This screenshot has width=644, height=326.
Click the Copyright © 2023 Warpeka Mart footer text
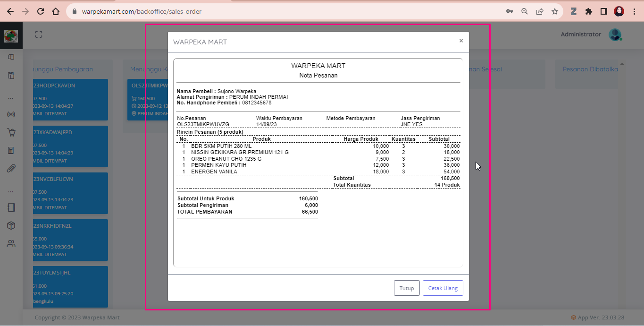(77, 317)
